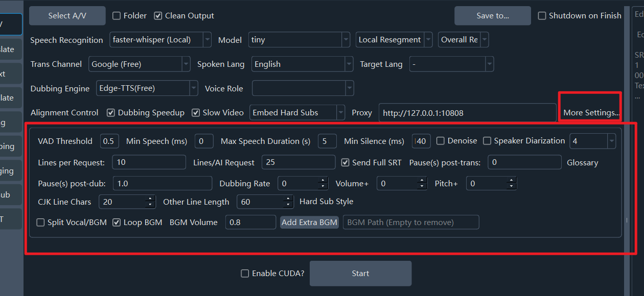
Task: Increase the Pitch+ spinner value
Action: point(512,180)
